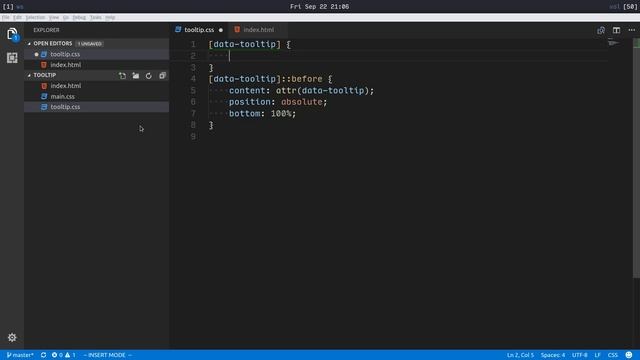Click line number 4 in gutter
640x360 pixels.
pos(193,79)
